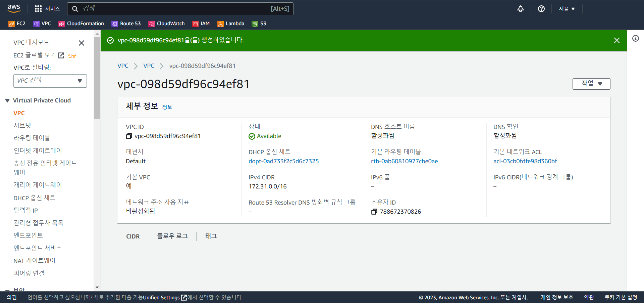644x303 pixels.
Task: Open 쿠키 기본 설정 footer link
Action: coord(621,297)
